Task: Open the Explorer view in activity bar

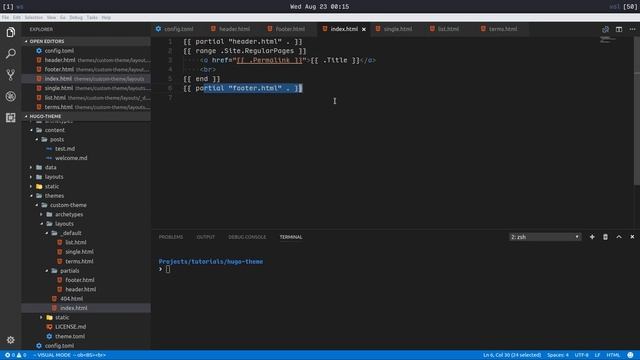Action: (11, 32)
